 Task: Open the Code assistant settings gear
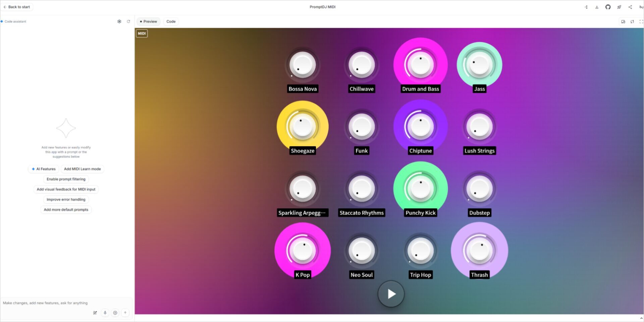pyautogui.click(x=119, y=21)
